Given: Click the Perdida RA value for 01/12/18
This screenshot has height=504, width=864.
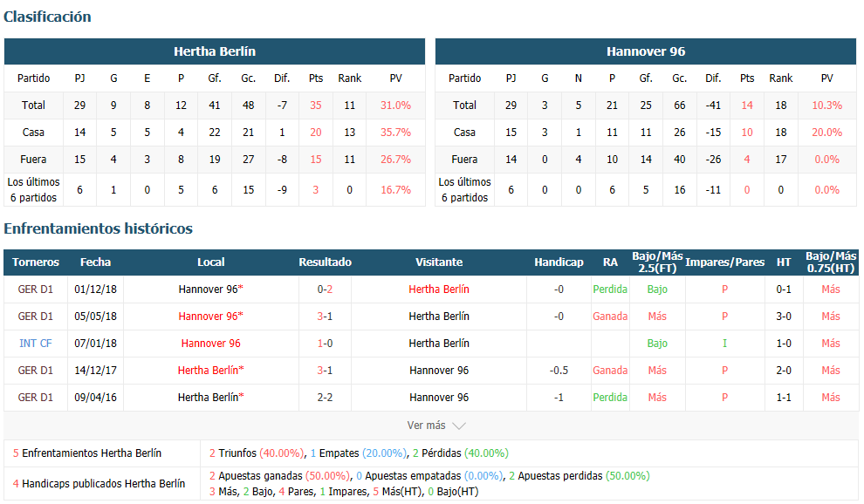Looking at the screenshot, I should (x=610, y=289).
